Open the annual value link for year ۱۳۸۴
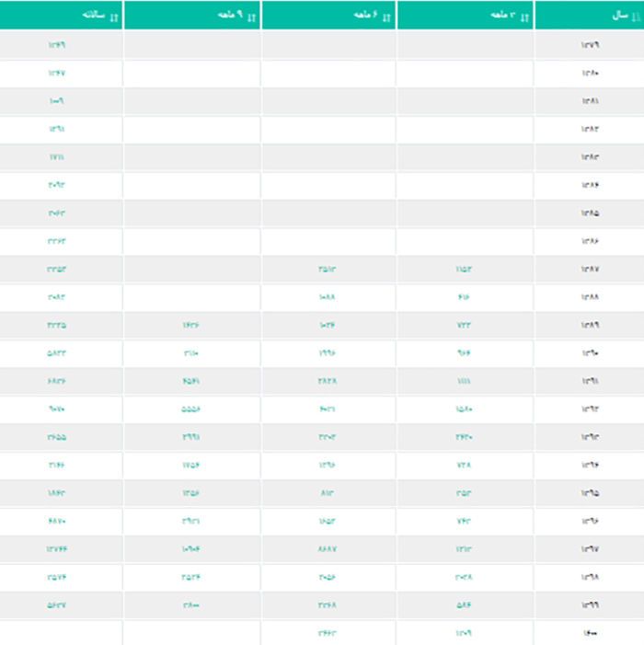Image resolution: width=644 pixels, height=645 pixels. pyautogui.click(x=56, y=185)
